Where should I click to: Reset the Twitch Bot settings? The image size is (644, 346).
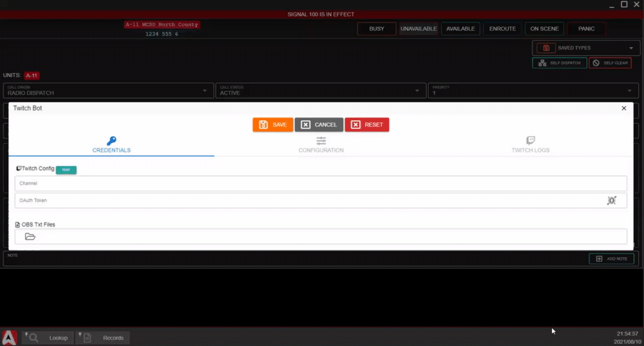click(367, 125)
